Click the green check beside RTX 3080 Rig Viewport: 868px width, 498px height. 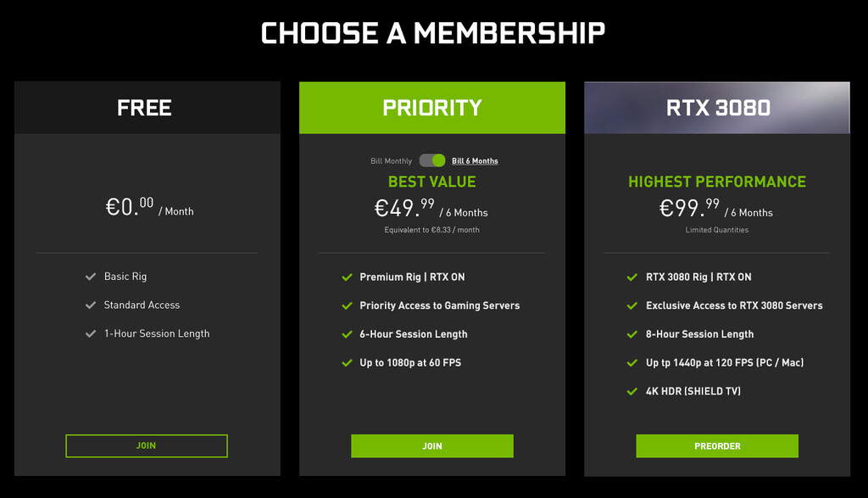tap(631, 277)
